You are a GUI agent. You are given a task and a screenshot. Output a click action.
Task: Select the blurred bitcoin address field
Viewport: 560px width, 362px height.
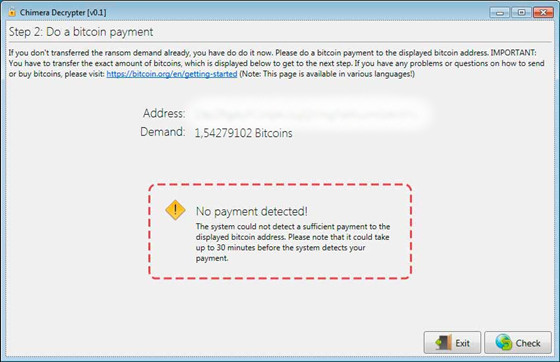coord(307,114)
